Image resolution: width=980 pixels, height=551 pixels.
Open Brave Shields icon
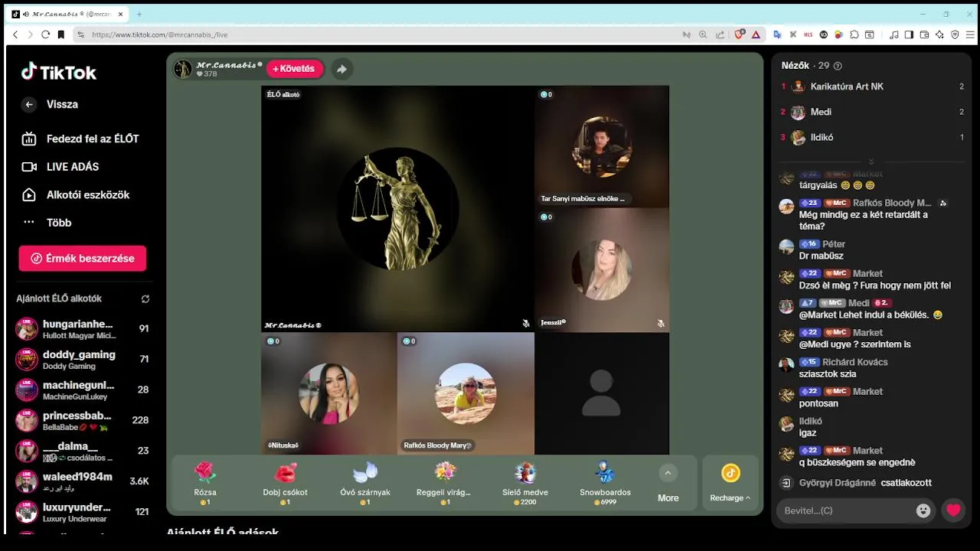(x=740, y=34)
